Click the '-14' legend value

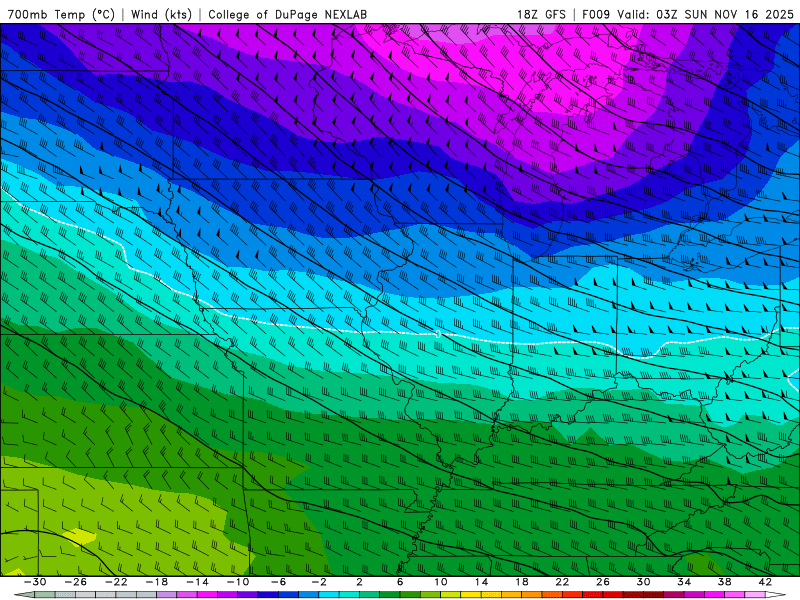(197, 582)
